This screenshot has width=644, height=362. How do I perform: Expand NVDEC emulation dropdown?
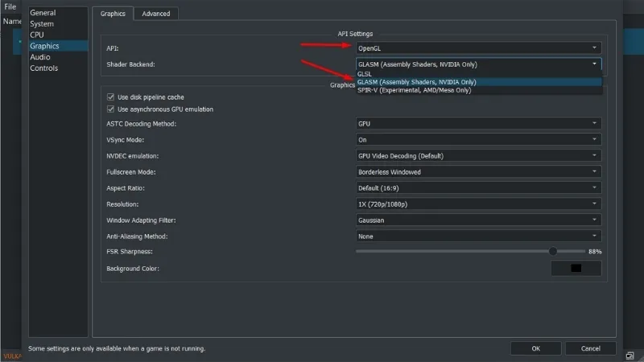pos(478,156)
